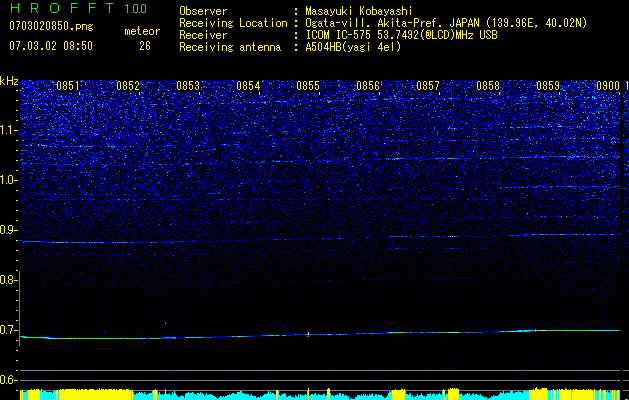The width and height of the screenshot is (629, 400).
Task: Click the 'Observer' field label
Action: tap(203, 11)
